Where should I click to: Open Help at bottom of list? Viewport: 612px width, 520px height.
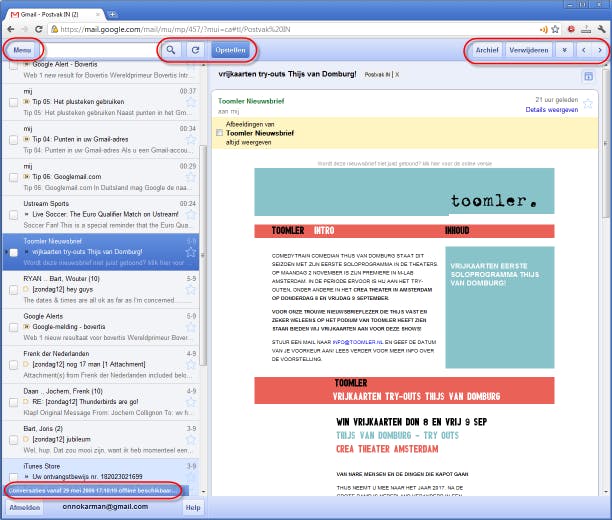[x=193, y=508]
